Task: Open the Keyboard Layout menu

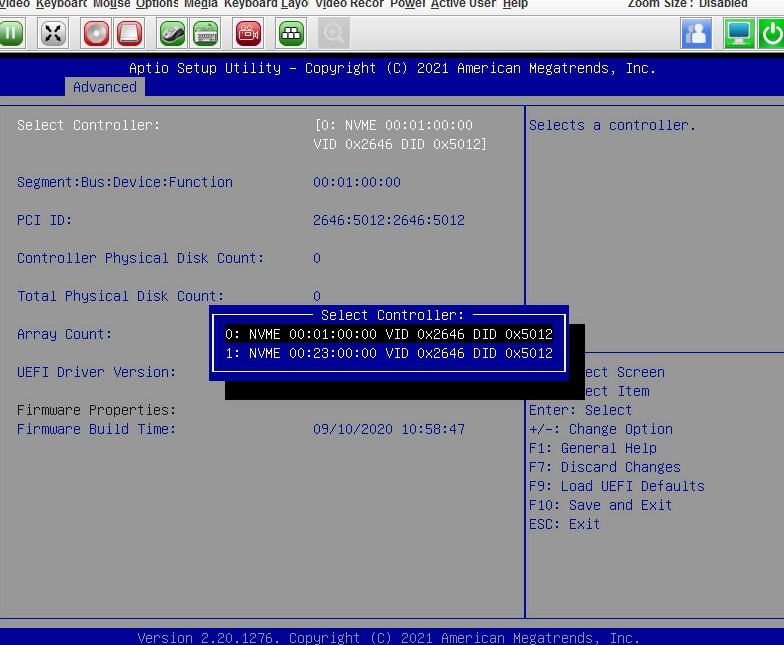Action: (x=266, y=4)
